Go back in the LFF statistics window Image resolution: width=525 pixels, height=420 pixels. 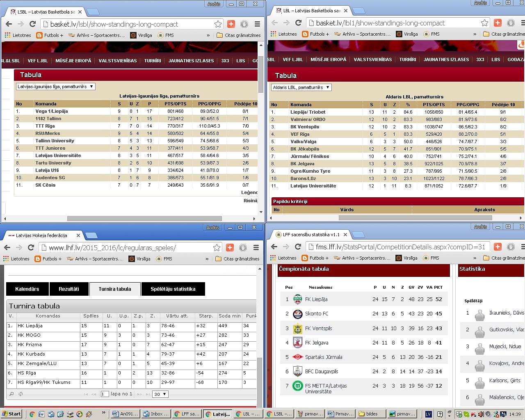[274, 247]
